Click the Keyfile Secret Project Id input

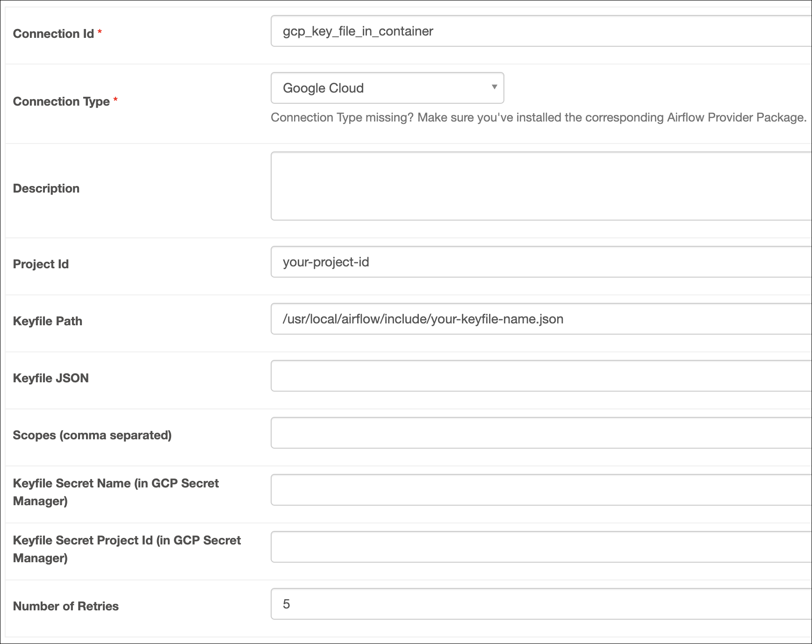[x=538, y=547]
